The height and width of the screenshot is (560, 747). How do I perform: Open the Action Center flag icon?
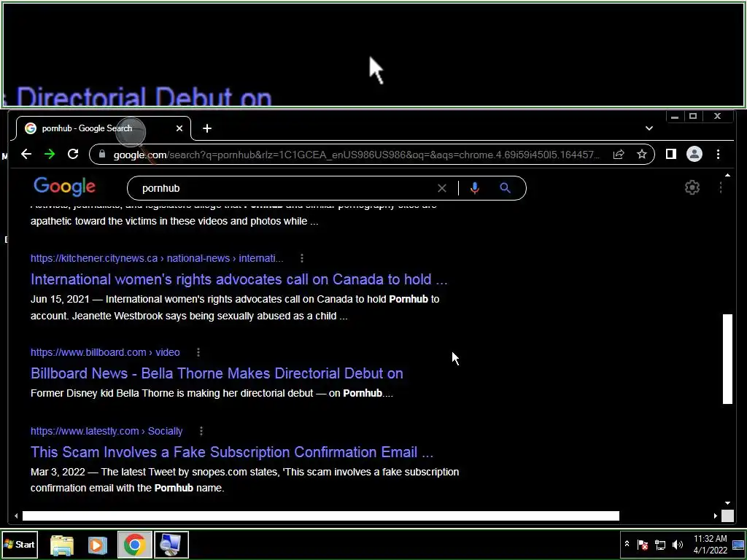pos(643,544)
